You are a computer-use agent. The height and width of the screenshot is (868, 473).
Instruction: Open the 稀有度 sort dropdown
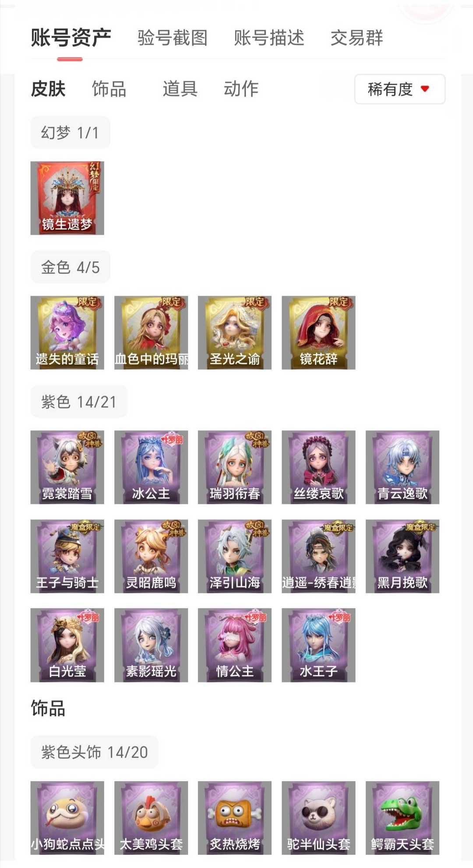400,89
